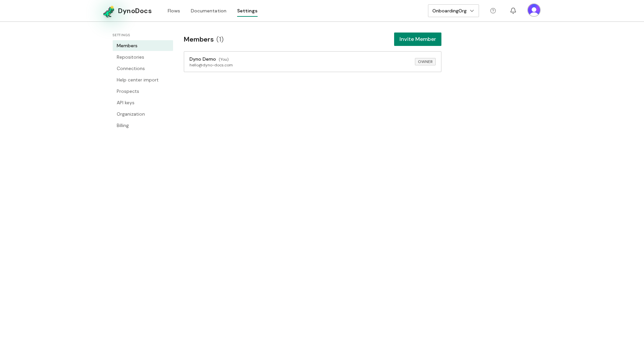Open the help question mark icon
The image size is (644, 362).
click(493, 11)
